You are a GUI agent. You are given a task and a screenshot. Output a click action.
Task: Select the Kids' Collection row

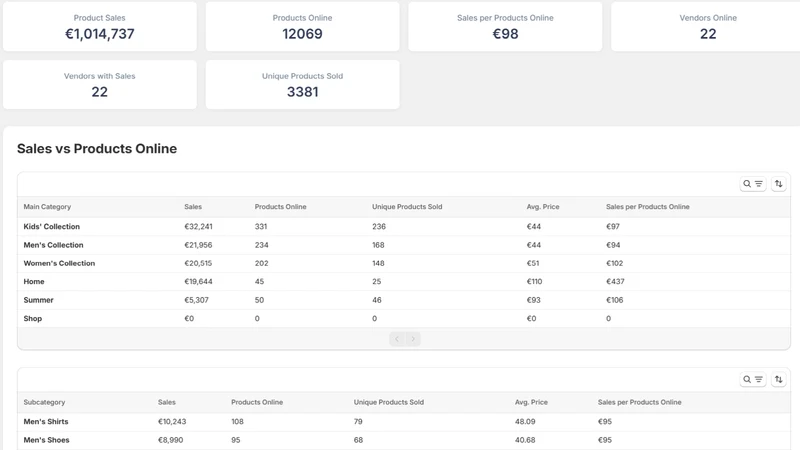point(404,227)
